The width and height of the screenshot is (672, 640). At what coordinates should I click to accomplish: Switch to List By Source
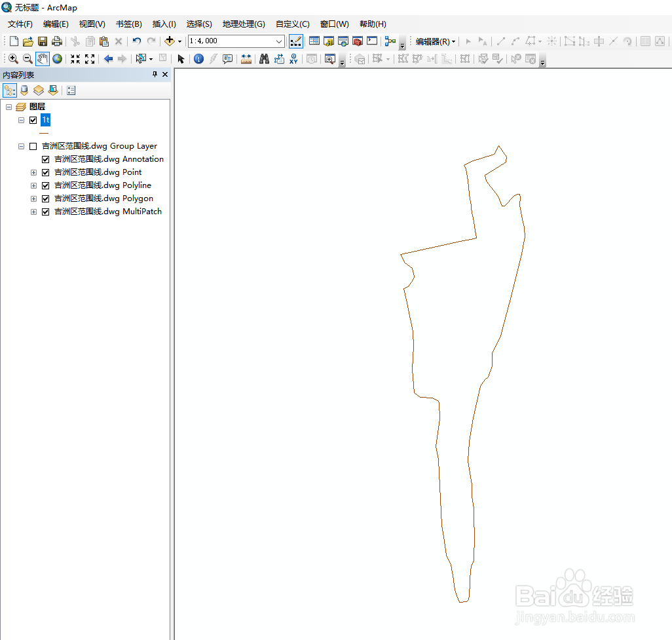point(24,90)
